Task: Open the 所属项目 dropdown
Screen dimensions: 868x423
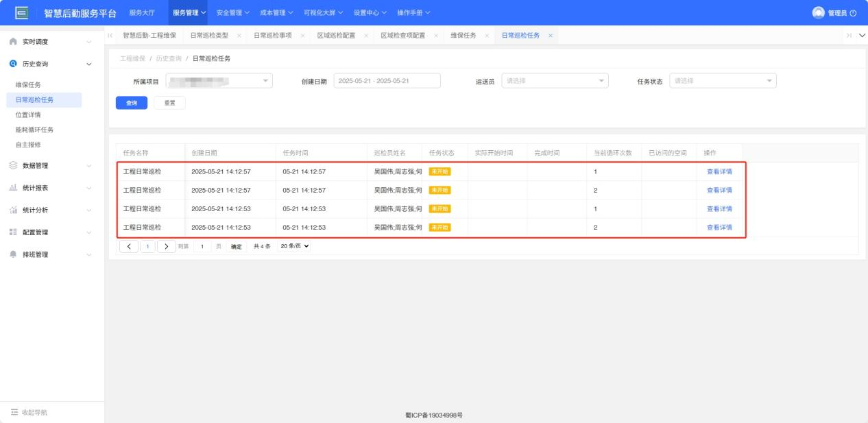Action: click(219, 81)
